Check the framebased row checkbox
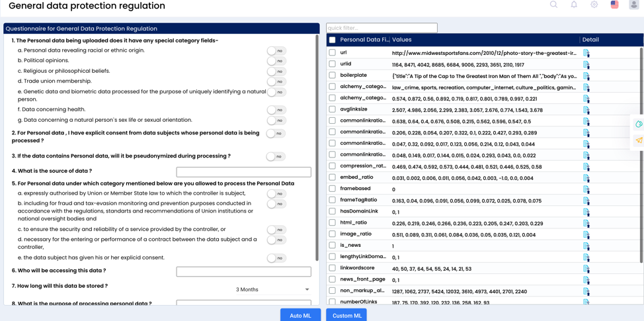The image size is (644, 321). point(333,189)
